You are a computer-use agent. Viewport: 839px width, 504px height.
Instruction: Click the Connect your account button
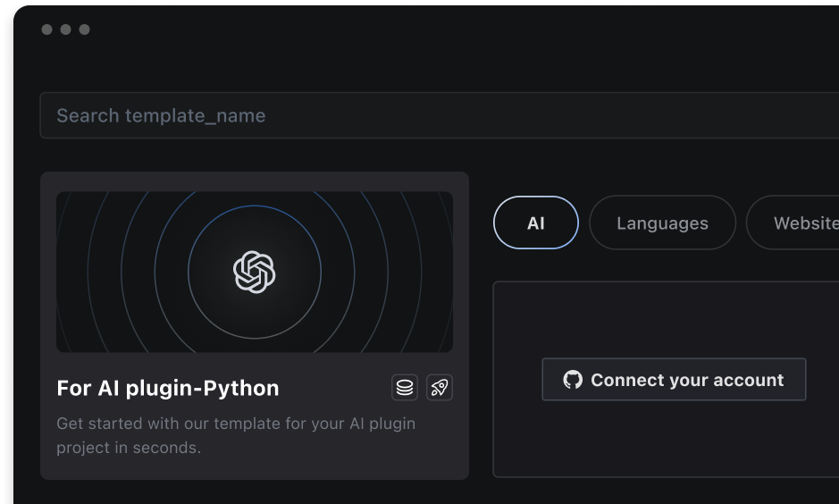coord(674,379)
